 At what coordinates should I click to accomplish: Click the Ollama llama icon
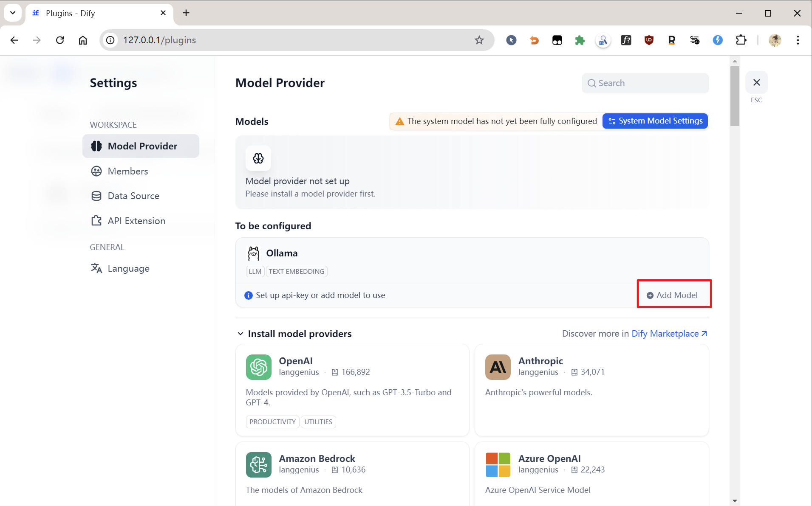(254, 253)
